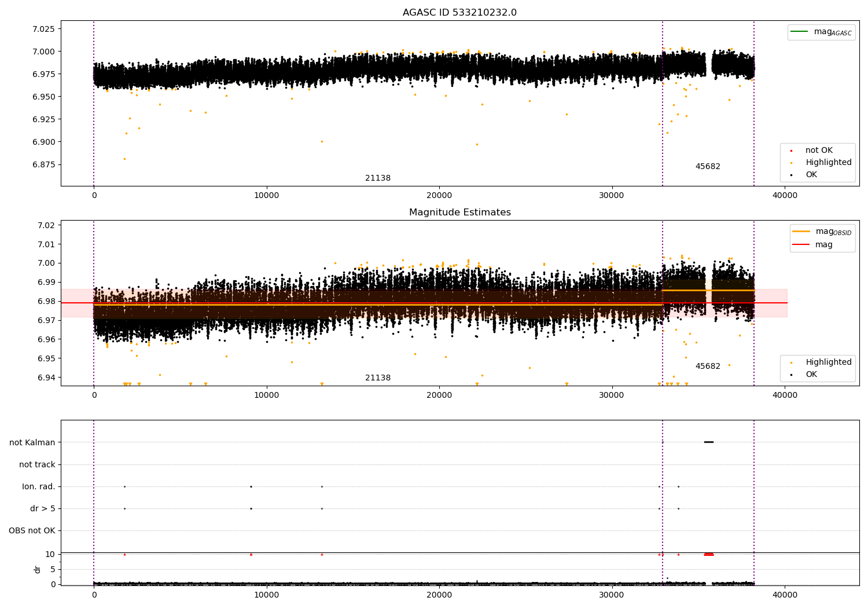
Task: Click the red 'mag' legend line sample
Action: pos(801,244)
